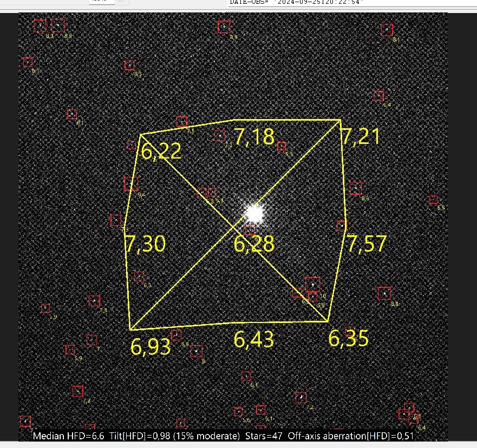Click the 7,30 left-side HFD value
477x448 pixels.
(x=146, y=243)
